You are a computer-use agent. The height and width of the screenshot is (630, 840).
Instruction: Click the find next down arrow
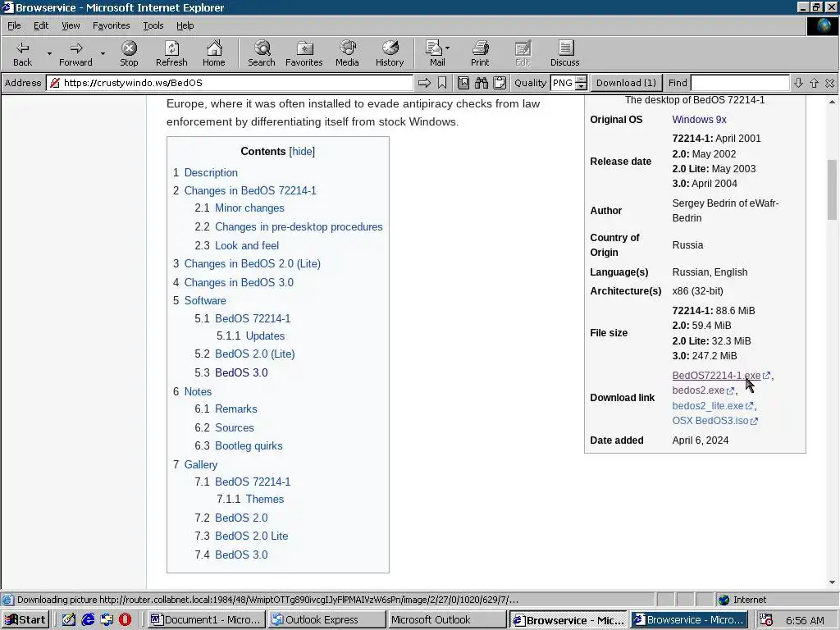point(798,83)
